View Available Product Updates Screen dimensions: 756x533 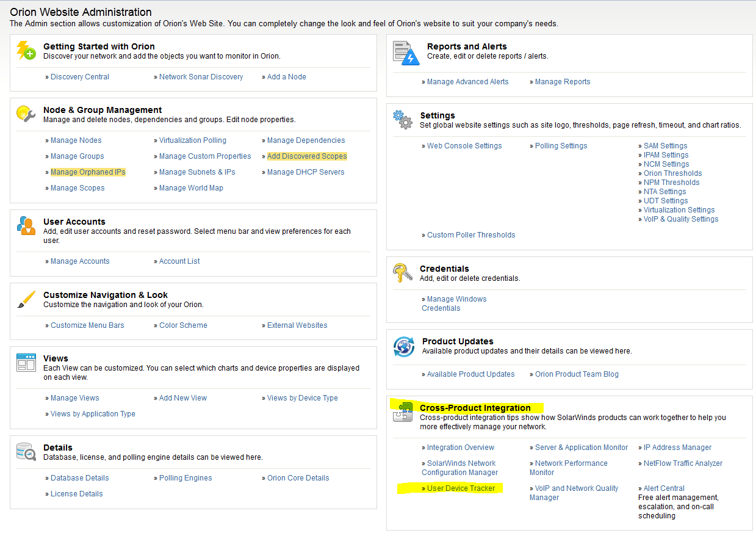(471, 374)
